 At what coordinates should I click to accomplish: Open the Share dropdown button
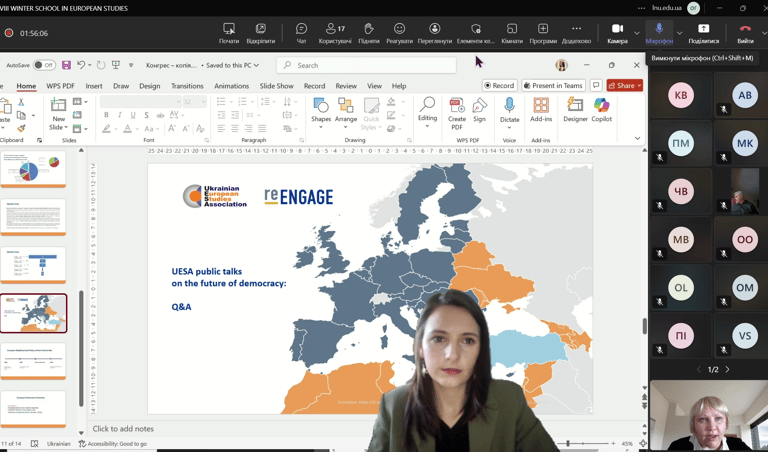624,85
